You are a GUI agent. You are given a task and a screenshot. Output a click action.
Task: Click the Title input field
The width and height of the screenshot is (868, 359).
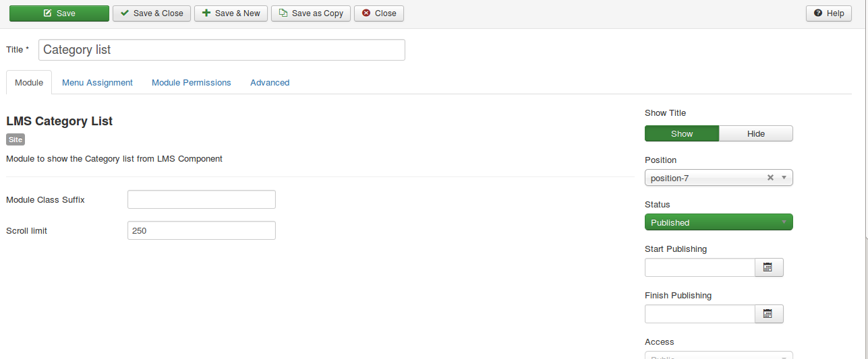[222, 50]
